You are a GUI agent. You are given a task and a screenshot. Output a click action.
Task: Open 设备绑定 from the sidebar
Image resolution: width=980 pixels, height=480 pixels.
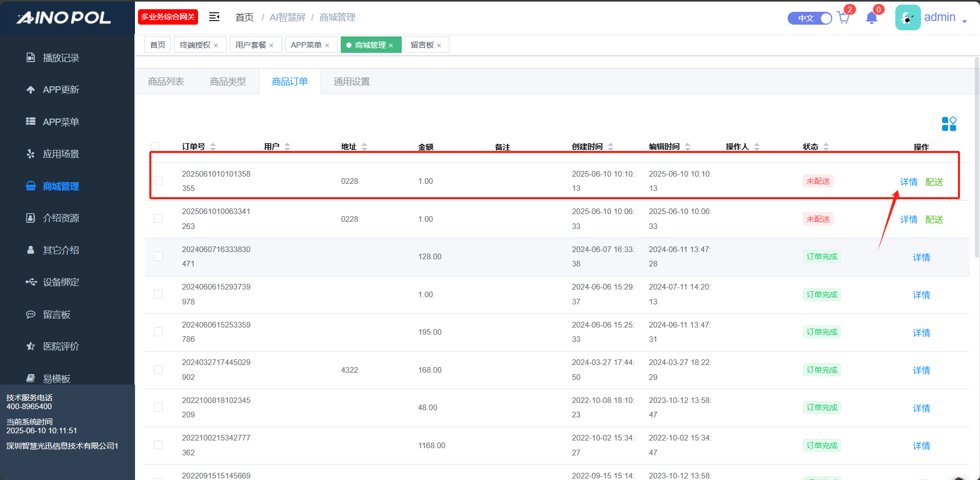tap(61, 282)
